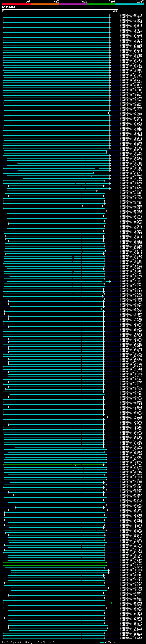This screenshot has width=146, height=644.
Task: Select hit label UniRef100_Q7RVG3
Action: click(131, 193)
